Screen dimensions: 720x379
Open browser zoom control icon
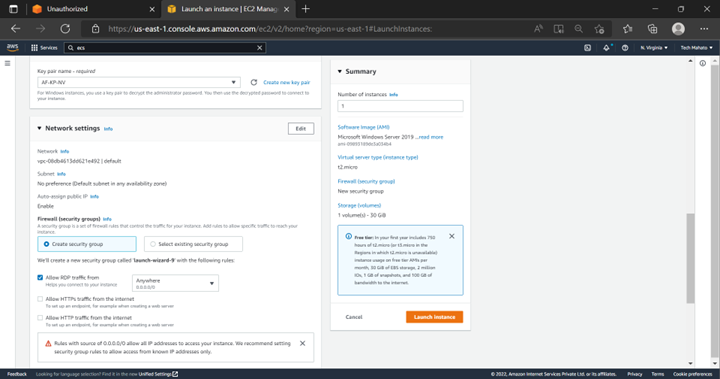(579, 29)
